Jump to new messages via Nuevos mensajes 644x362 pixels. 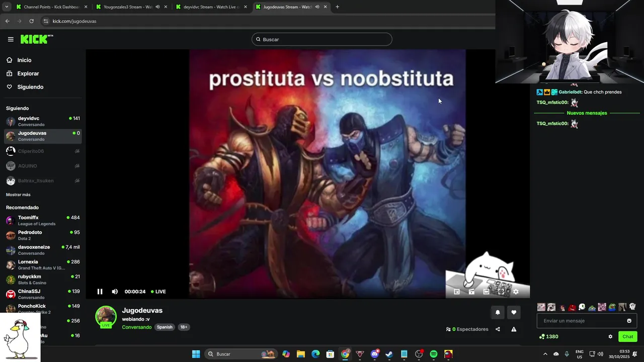(587, 113)
